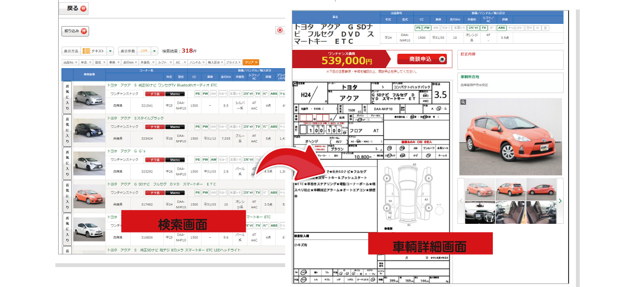Screen dimensions: 644x287
Task: Click magnifier icon on the inspection sheet
Action: (295, 84)
